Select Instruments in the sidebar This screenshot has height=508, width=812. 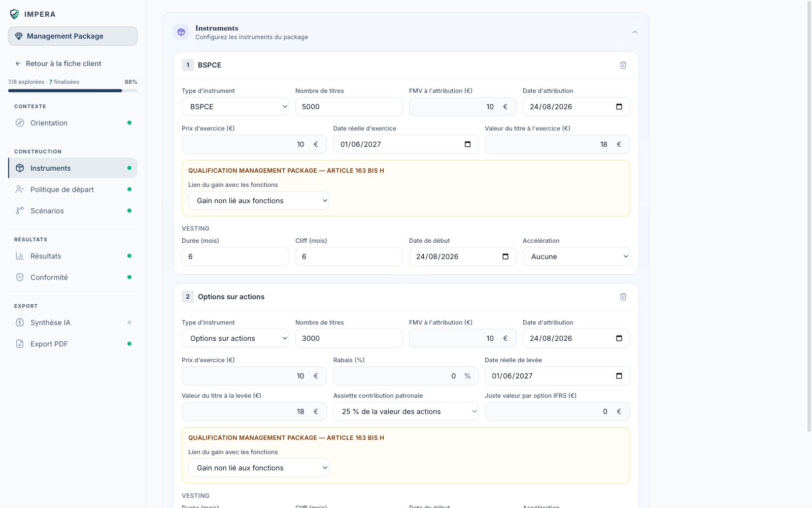point(73,168)
